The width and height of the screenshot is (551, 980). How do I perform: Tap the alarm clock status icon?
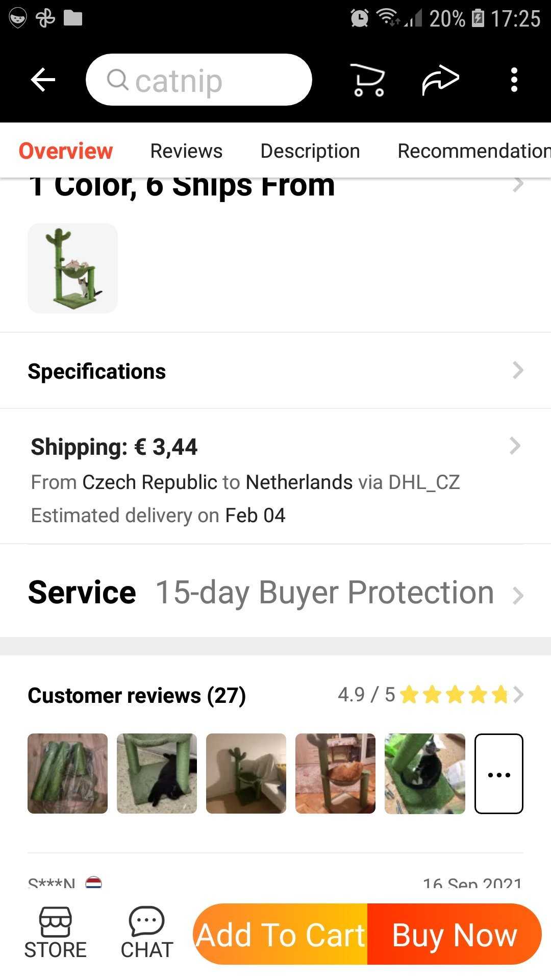[x=360, y=18]
